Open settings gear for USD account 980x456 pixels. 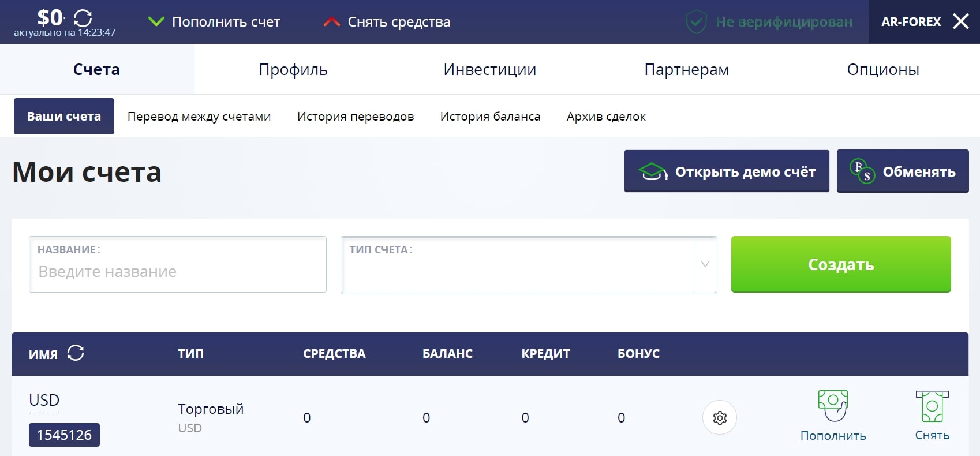(720, 417)
